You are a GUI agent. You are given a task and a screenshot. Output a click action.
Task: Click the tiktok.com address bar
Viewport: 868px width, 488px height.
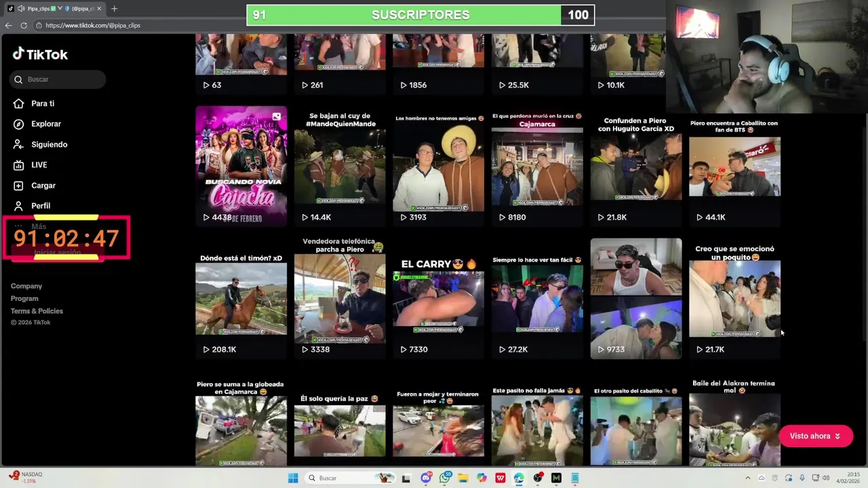[x=93, y=25]
